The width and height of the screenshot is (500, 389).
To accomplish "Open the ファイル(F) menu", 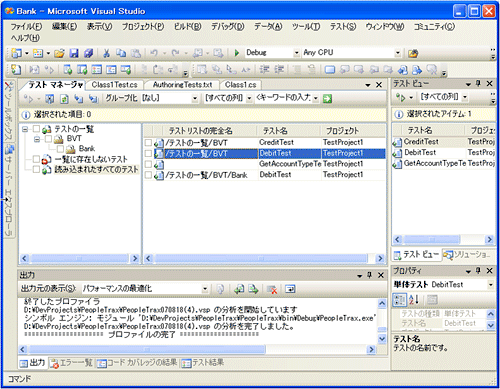I will pyautogui.click(x=26, y=27).
